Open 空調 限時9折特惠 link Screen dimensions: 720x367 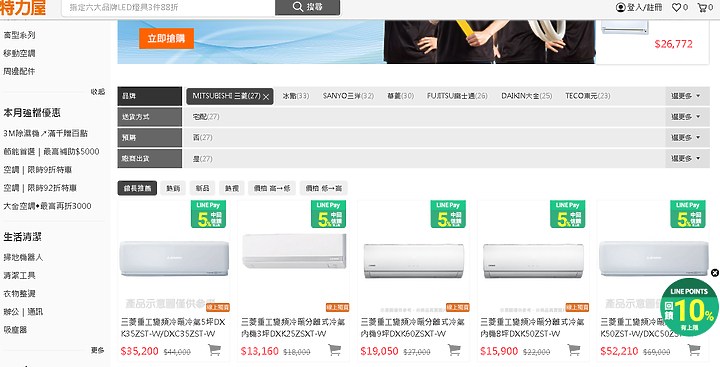[x=38, y=170]
